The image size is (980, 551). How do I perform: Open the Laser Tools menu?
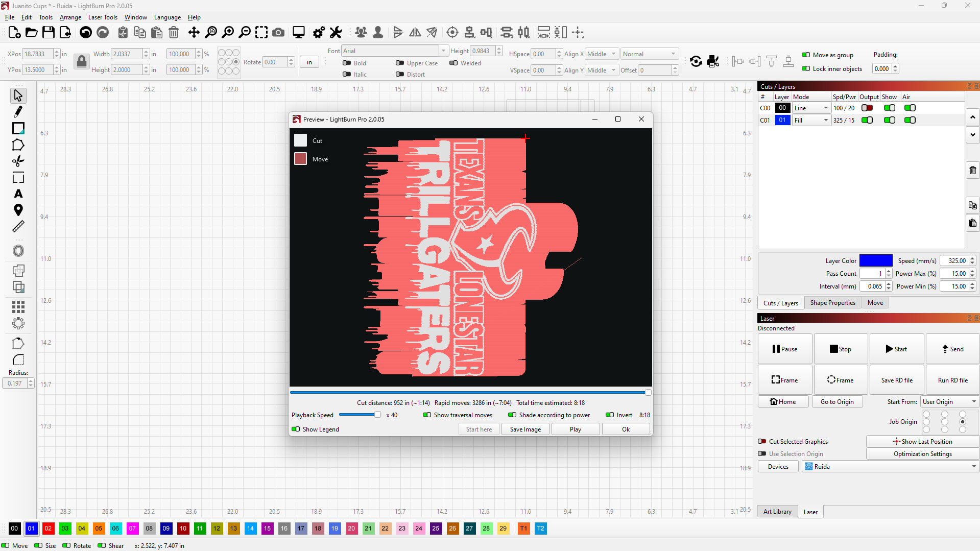click(x=103, y=17)
